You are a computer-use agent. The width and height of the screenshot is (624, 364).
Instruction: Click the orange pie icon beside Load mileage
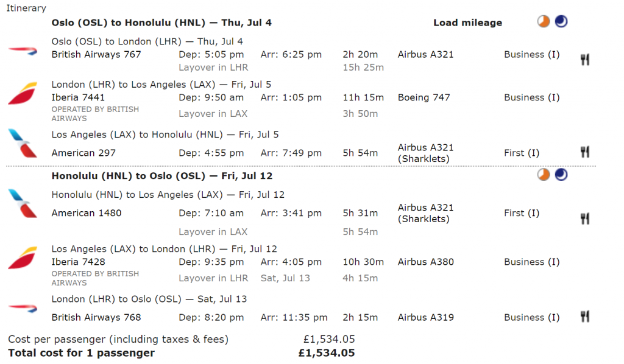(x=543, y=21)
